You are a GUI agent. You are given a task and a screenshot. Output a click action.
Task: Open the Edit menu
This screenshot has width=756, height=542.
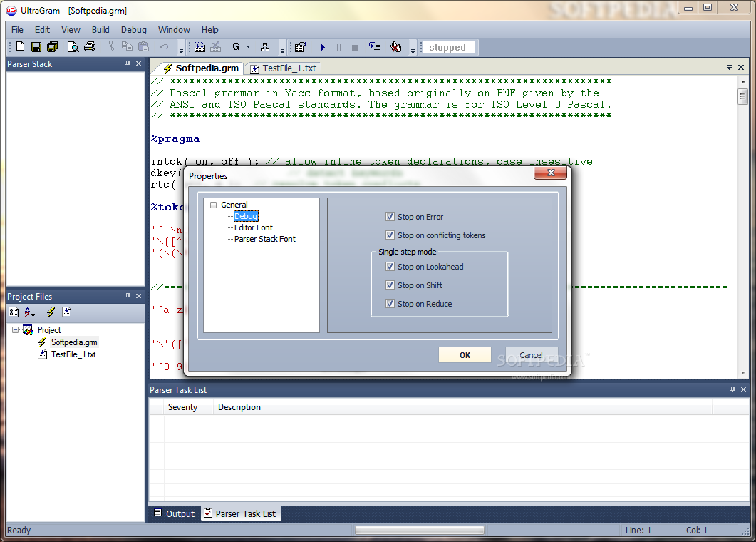point(42,29)
